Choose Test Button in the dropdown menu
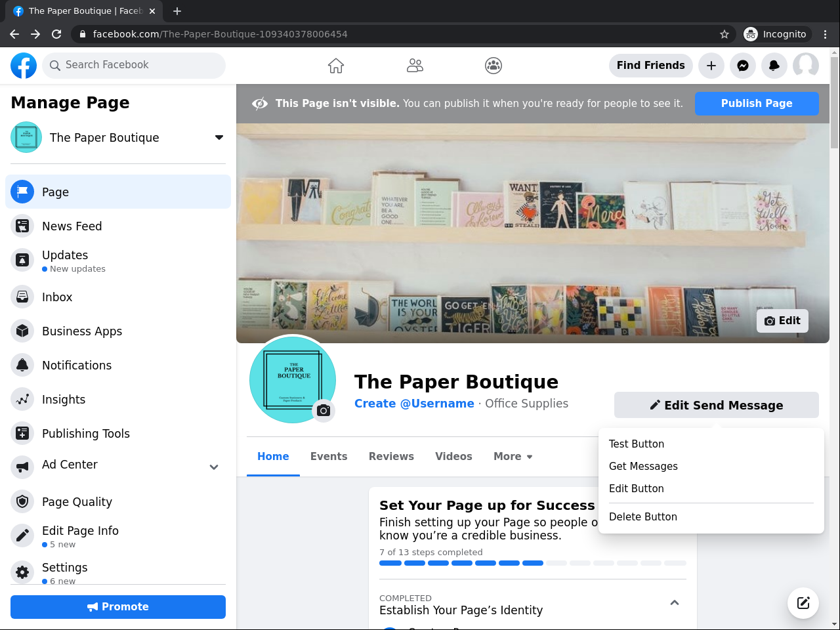This screenshot has width=840, height=630. (x=637, y=444)
